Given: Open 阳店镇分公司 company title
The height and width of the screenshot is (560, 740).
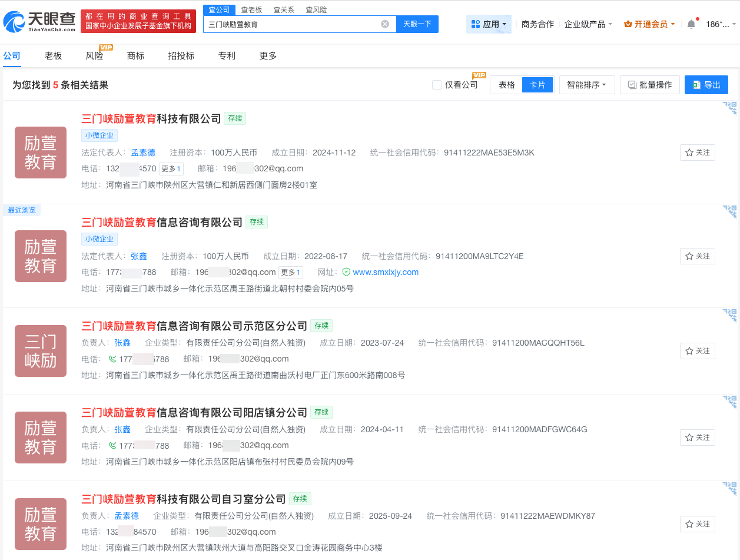Looking at the screenshot, I should click(x=194, y=412).
